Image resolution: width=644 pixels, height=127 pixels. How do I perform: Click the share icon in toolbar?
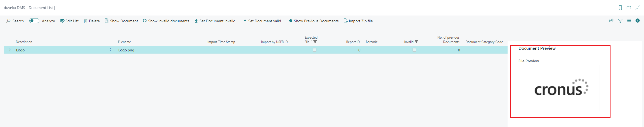(x=611, y=21)
